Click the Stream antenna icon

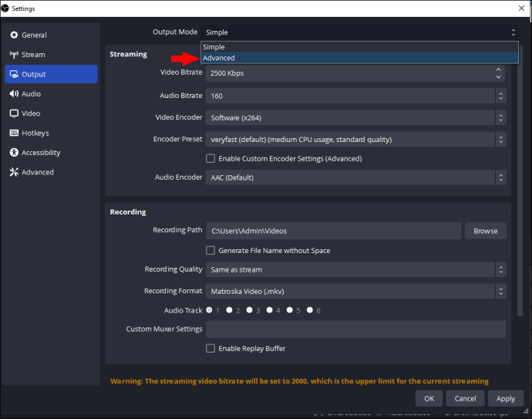pyautogui.click(x=14, y=55)
